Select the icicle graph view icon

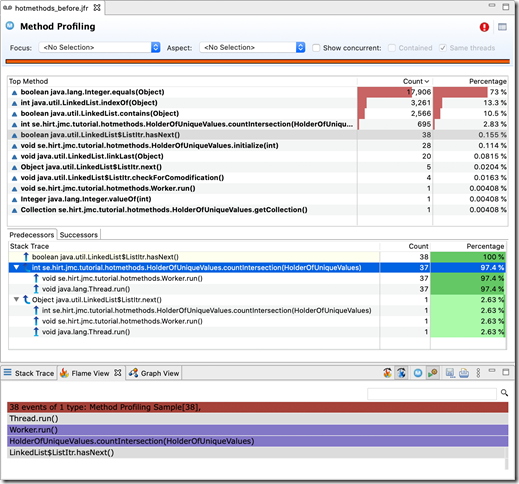[401, 373]
